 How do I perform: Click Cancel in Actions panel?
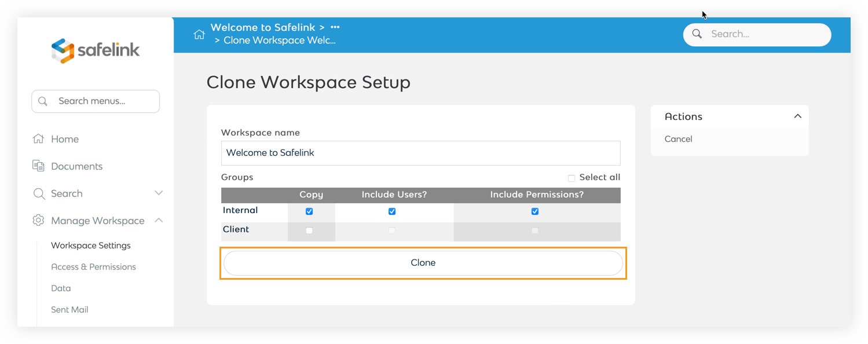[x=678, y=139]
